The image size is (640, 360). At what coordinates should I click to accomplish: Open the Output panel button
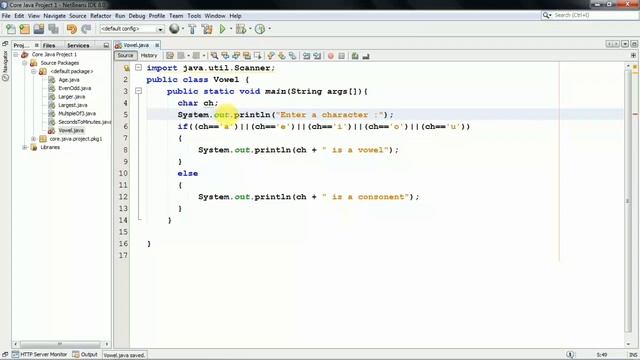(x=85, y=354)
